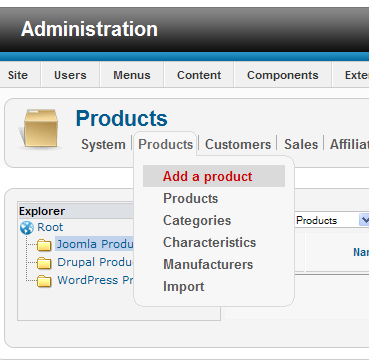Click the Root globe icon

point(27,228)
